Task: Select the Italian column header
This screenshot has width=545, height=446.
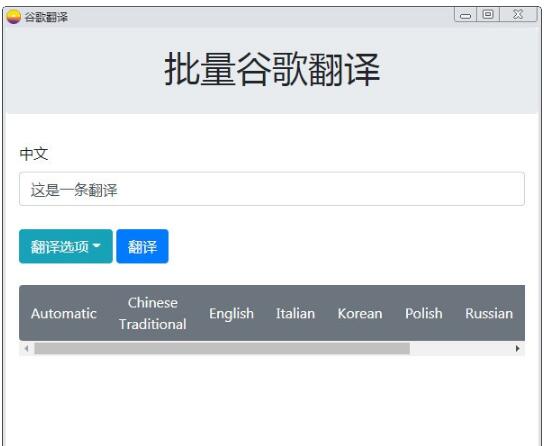Action: click(295, 313)
